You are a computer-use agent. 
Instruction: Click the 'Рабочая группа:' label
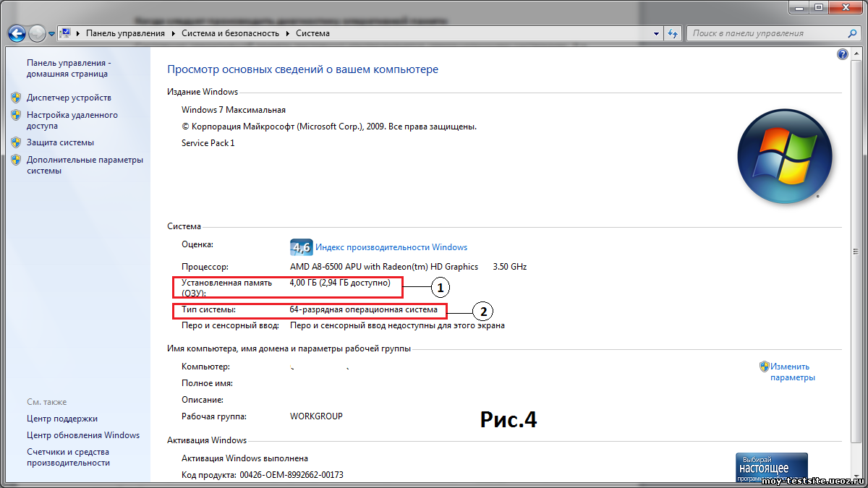click(x=214, y=416)
